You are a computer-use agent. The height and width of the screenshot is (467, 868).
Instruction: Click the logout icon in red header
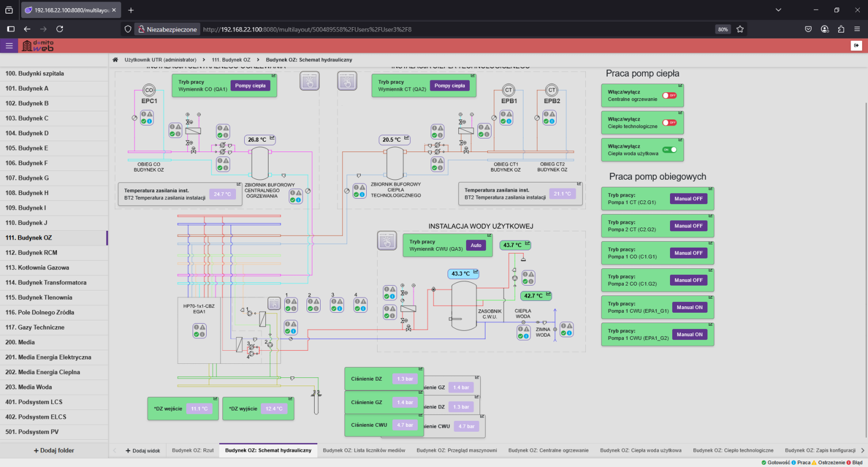[x=856, y=46]
